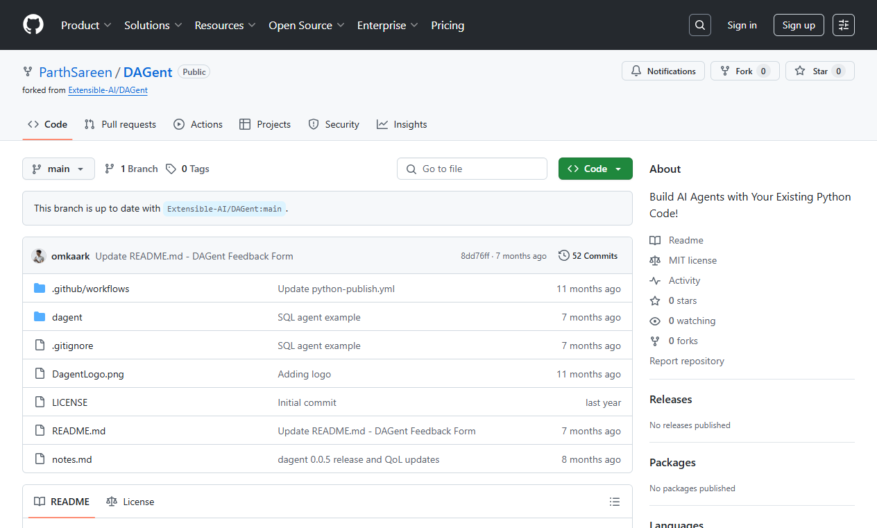Viewport: 877px width, 528px height.
Task: Click the file icon beside notes.md
Action: click(x=39, y=459)
